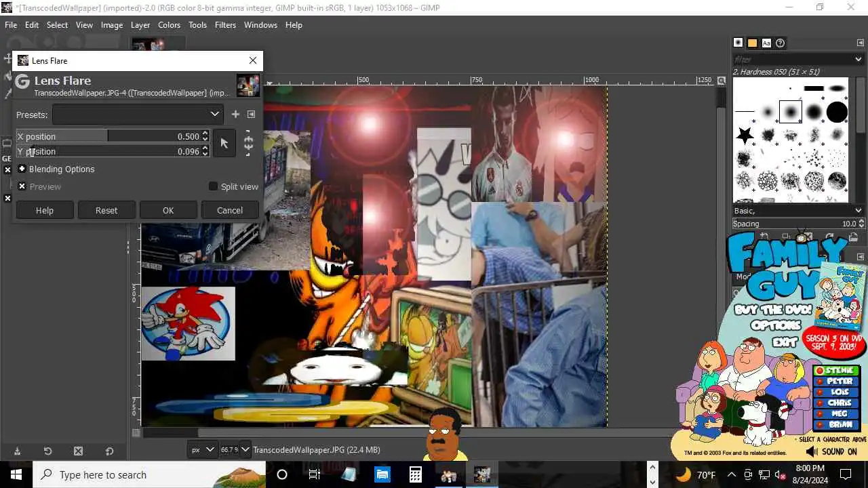Viewport: 868px width, 488px height.
Task: Open the brush filter dropdown arrow
Action: point(858,60)
